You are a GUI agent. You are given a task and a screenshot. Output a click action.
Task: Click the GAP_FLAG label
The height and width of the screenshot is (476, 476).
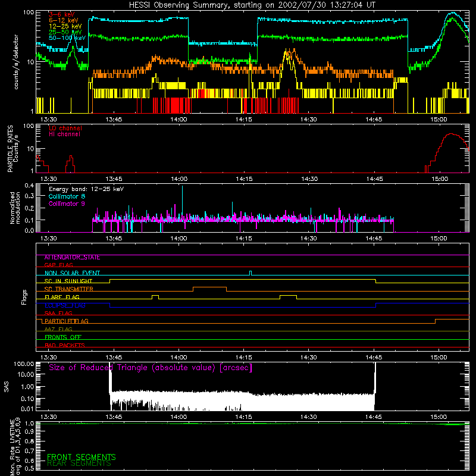pyautogui.click(x=58, y=265)
